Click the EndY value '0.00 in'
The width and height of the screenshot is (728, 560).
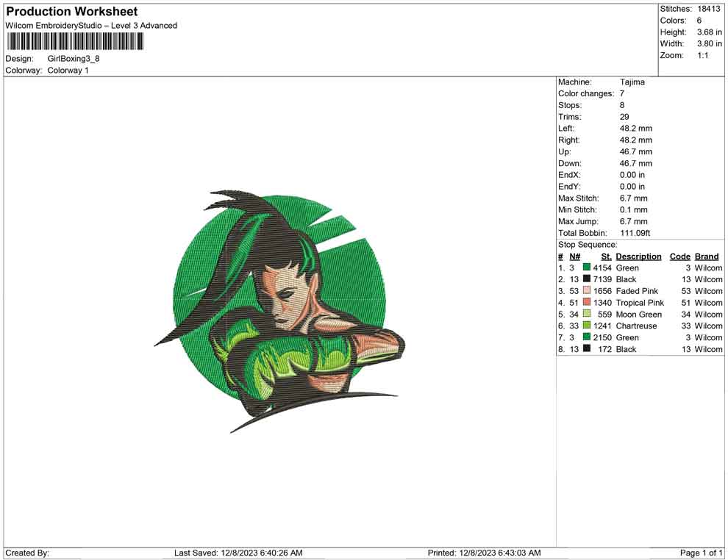point(632,187)
